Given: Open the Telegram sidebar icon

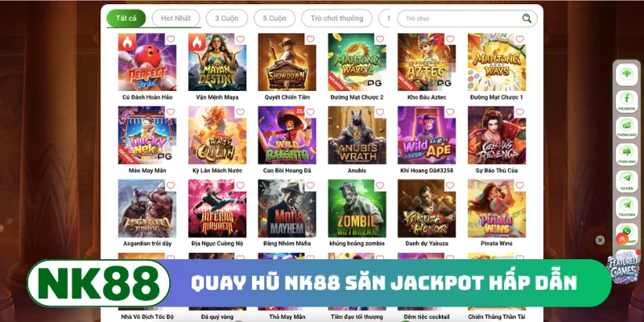Looking at the screenshot, I should [626, 207].
